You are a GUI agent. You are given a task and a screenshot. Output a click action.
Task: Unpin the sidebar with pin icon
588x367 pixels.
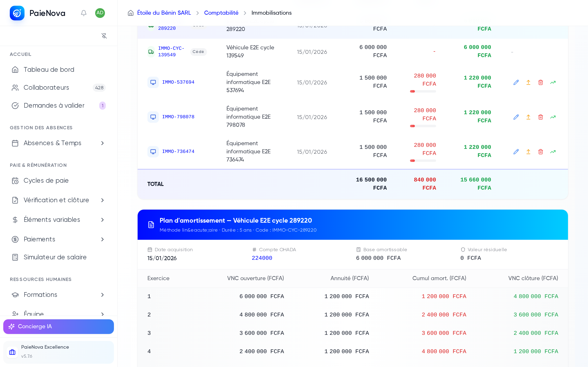click(x=104, y=36)
